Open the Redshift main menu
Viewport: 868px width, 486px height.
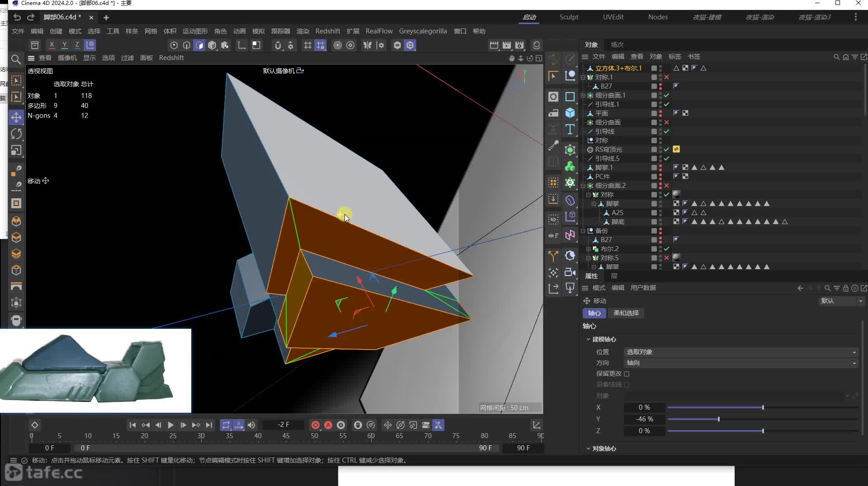click(x=328, y=31)
